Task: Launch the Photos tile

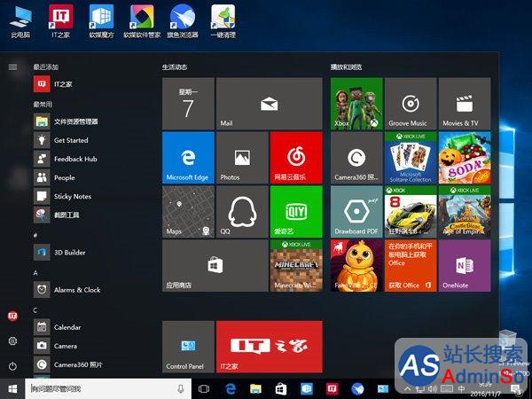Action: point(242,158)
